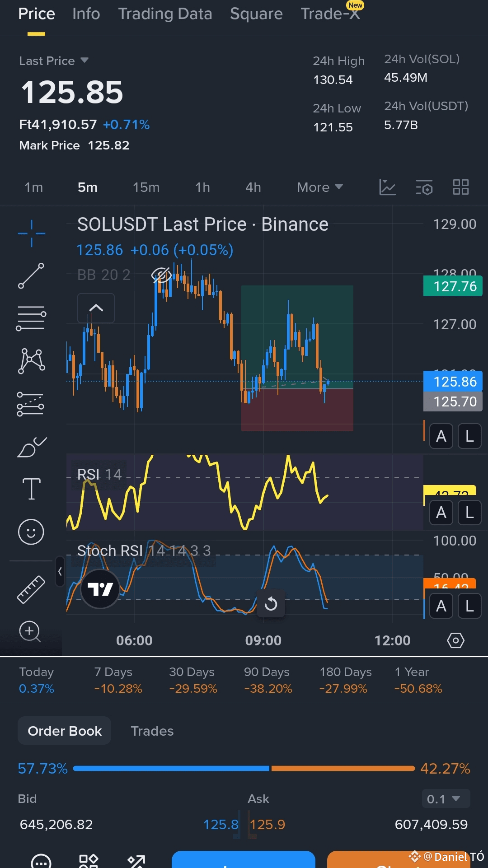Tap the Stoch RSI 14 14 3 3 label
This screenshot has height=868, width=488.
tap(144, 551)
